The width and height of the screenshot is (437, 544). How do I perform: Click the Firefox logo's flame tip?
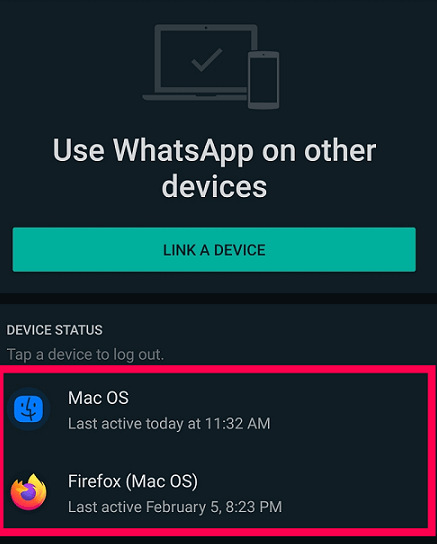[x=35, y=479]
